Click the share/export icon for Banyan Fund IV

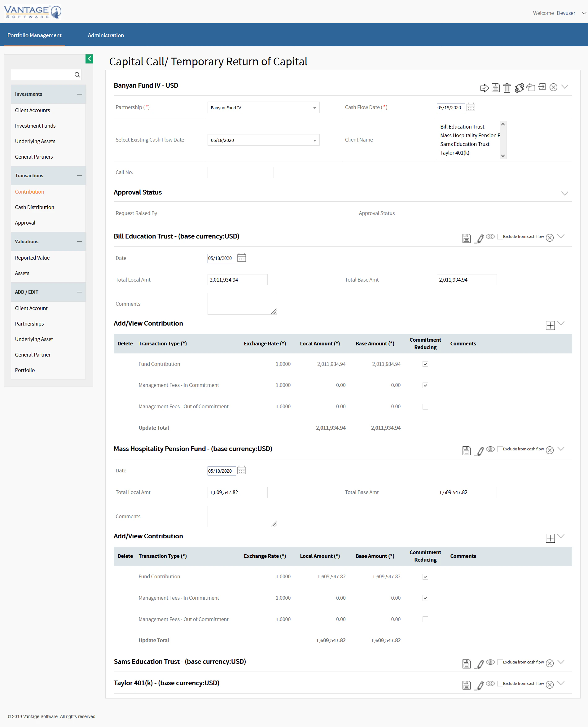(x=531, y=87)
